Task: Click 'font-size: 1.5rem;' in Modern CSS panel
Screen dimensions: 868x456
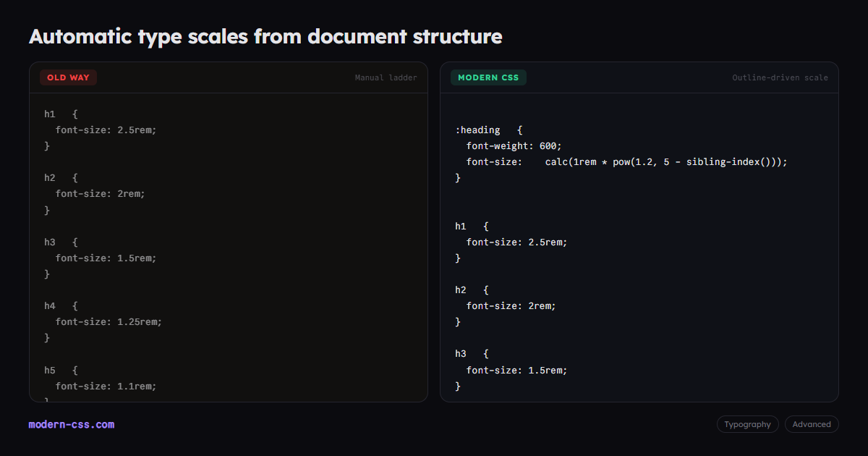Action: 516,370
